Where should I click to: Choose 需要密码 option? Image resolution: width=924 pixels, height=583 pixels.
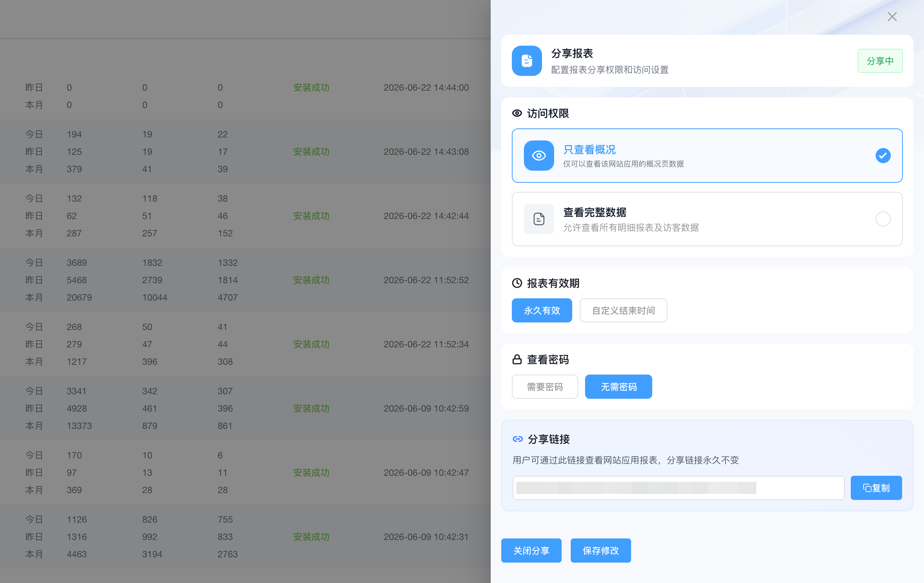coord(545,387)
